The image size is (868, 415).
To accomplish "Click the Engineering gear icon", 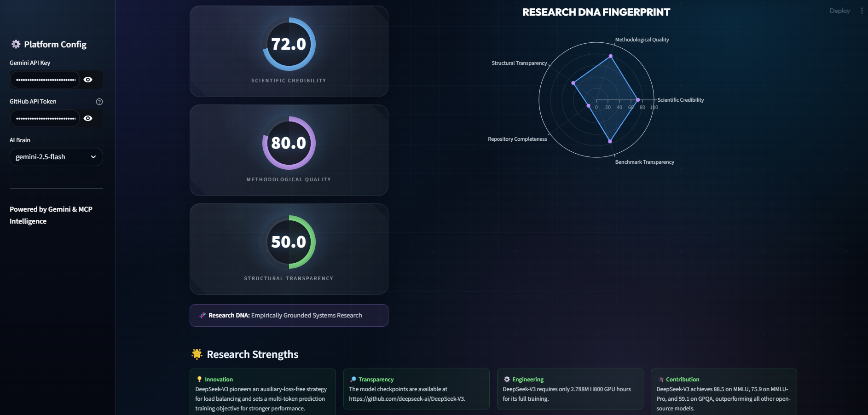I will (507, 380).
